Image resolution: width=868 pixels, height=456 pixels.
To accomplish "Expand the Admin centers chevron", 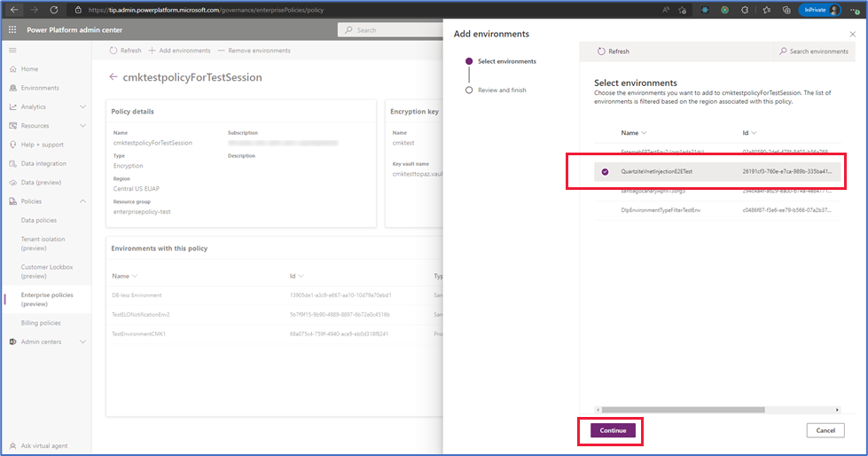I will pos(83,342).
